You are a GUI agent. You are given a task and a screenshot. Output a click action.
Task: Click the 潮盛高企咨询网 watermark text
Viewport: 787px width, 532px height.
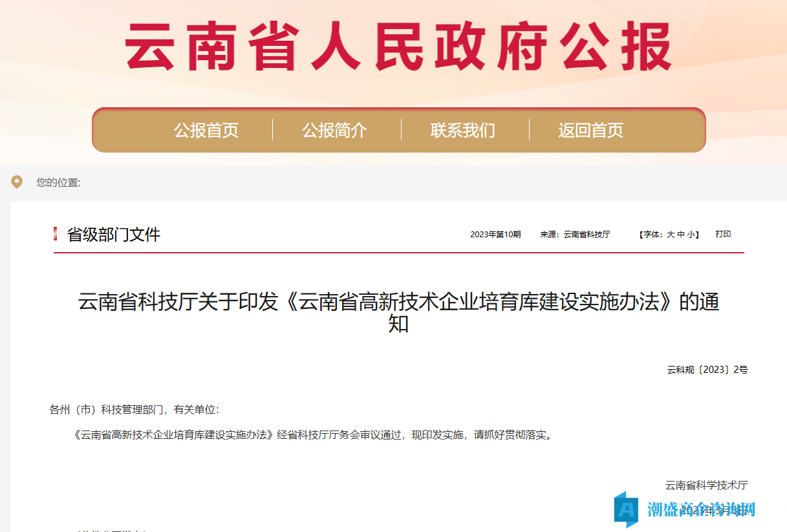click(x=702, y=509)
